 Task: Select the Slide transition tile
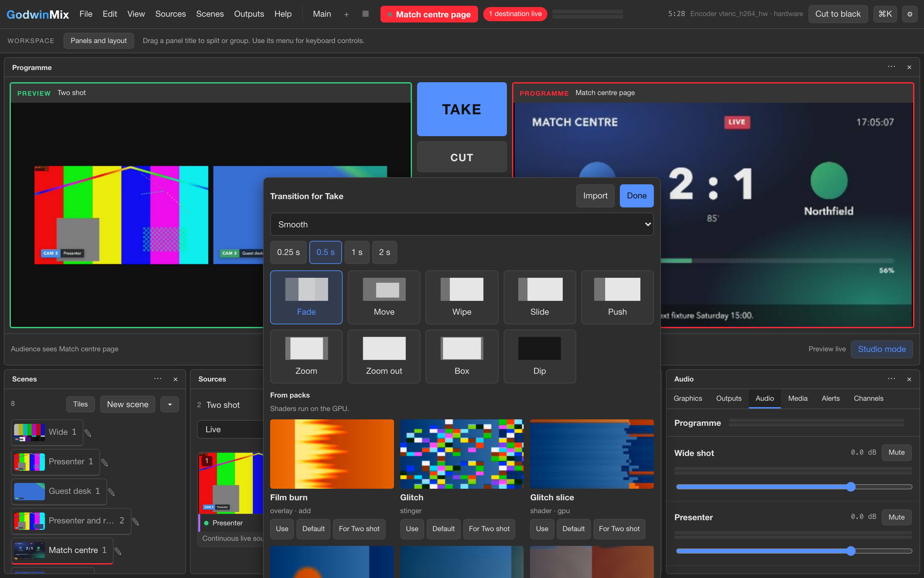pos(540,297)
